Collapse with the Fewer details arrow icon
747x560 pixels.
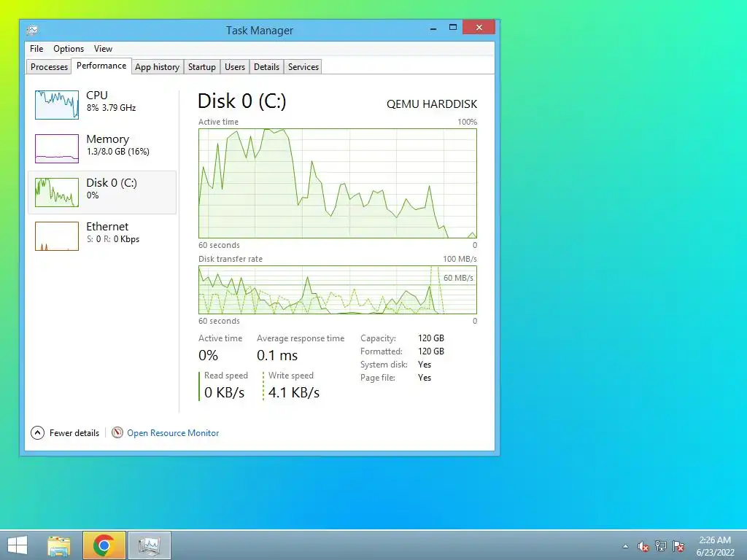[x=38, y=433]
